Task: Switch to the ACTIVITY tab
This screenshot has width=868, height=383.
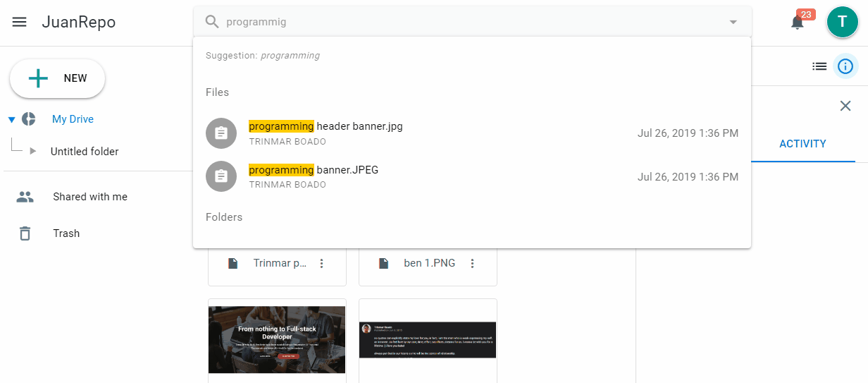Action: (802, 144)
